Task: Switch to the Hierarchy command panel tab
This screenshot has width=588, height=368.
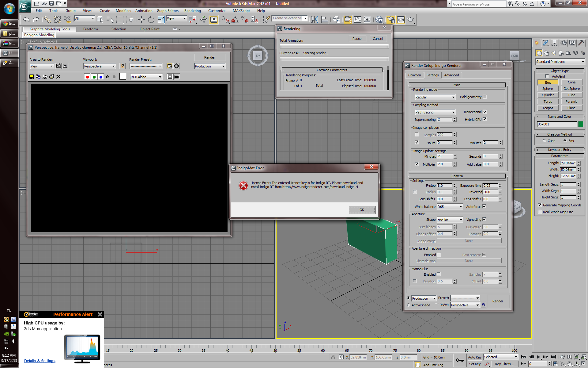Action: [554, 43]
